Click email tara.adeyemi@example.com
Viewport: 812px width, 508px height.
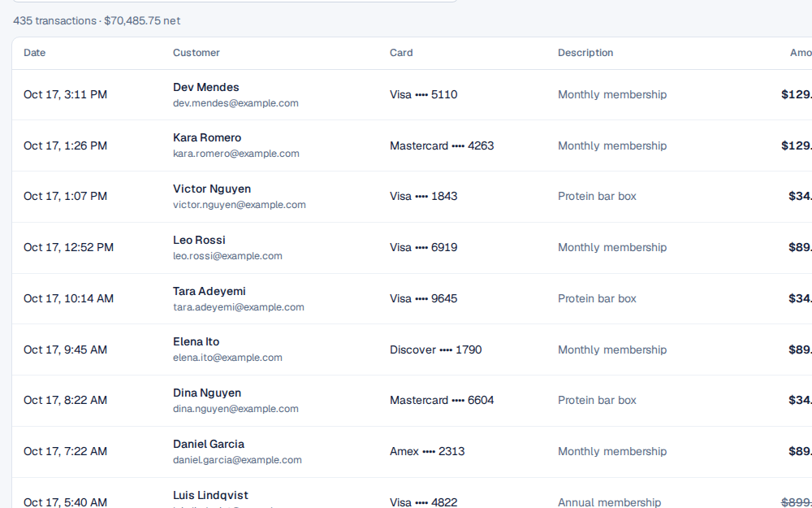(x=239, y=307)
